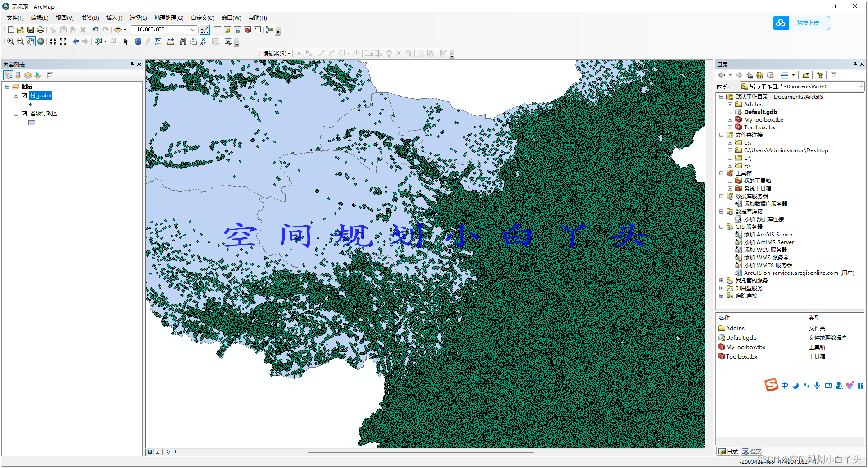The width and height of the screenshot is (868, 468).
Task: Print the map
Action: 41,30
